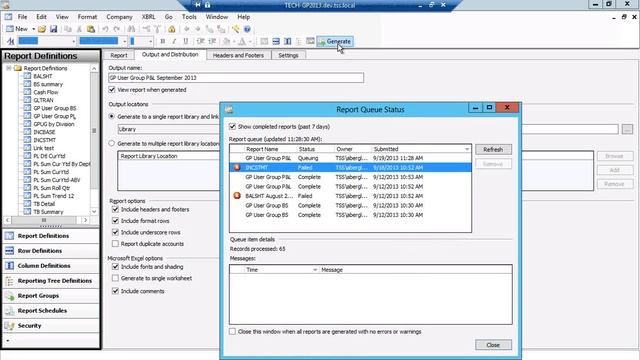The height and width of the screenshot is (360, 640).
Task: Click the Paste clipboard toolbar icon
Action: [x=91, y=29]
